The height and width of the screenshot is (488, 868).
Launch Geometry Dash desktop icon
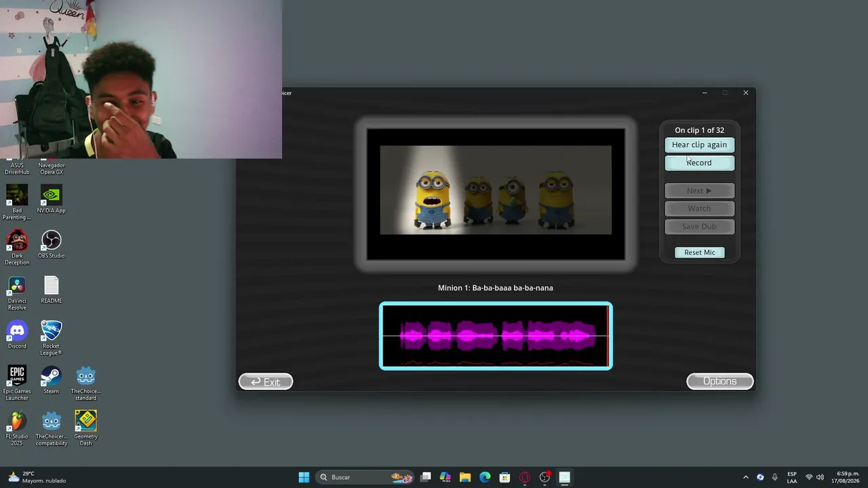click(x=85, y=428)
